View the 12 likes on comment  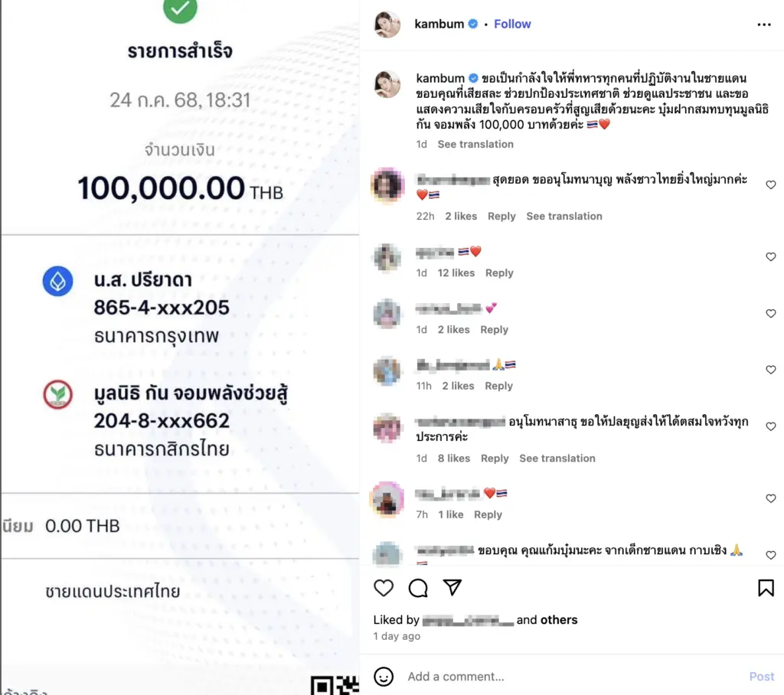click(x=456, y=273)
